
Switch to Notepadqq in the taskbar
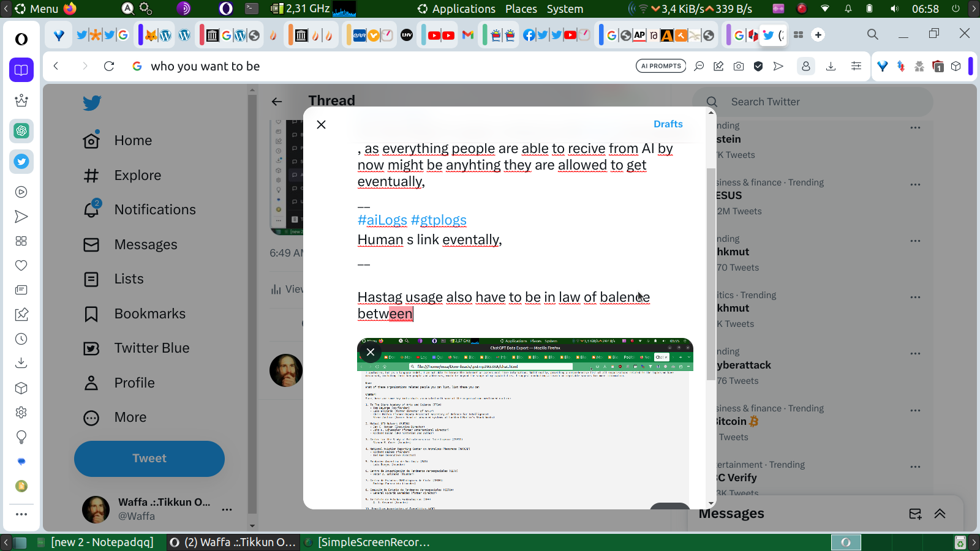pyautogui.click(x=96, y=542)
